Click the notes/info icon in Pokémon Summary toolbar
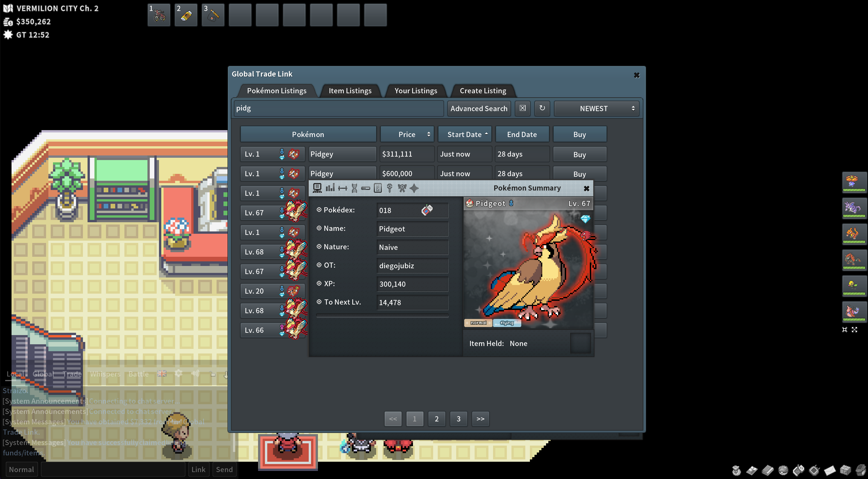 [x=378, y=188]
